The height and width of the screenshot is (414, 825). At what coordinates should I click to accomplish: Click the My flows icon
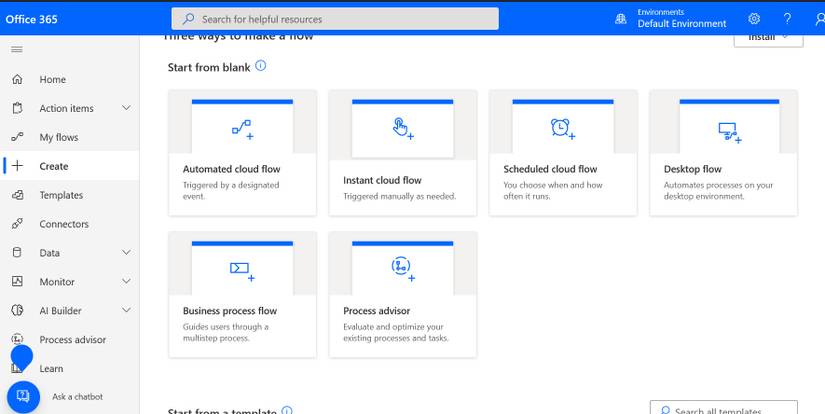[x=17, y=137]
